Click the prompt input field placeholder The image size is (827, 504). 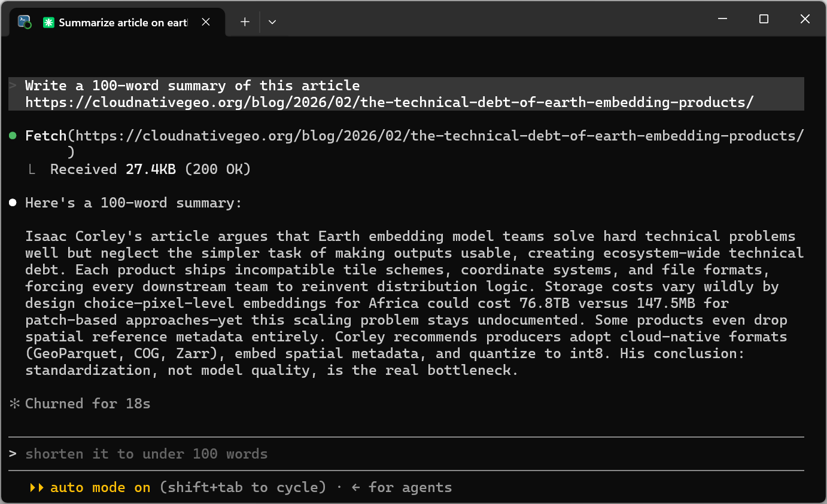click(147, 454)
